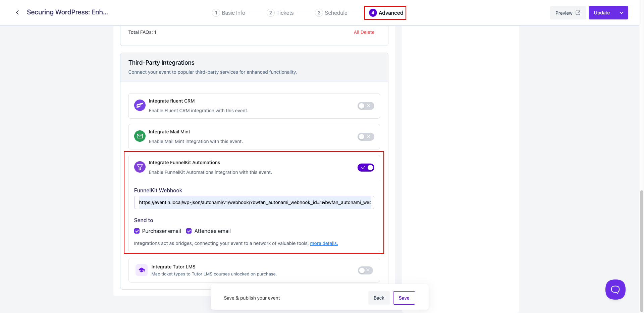The height and width of the screenshot is (313, 644).
Task: Click the 'Integrate fluent CRM' label
Action: 172,101
